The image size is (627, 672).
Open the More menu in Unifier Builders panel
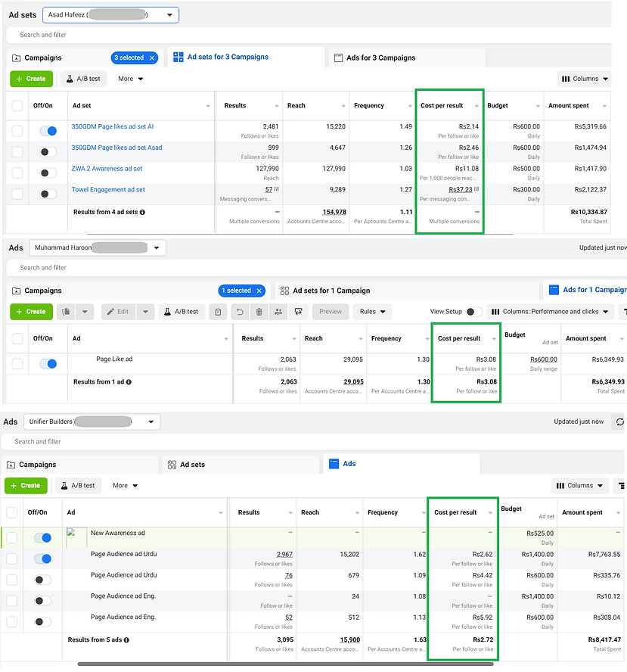[x=125, y=486]
